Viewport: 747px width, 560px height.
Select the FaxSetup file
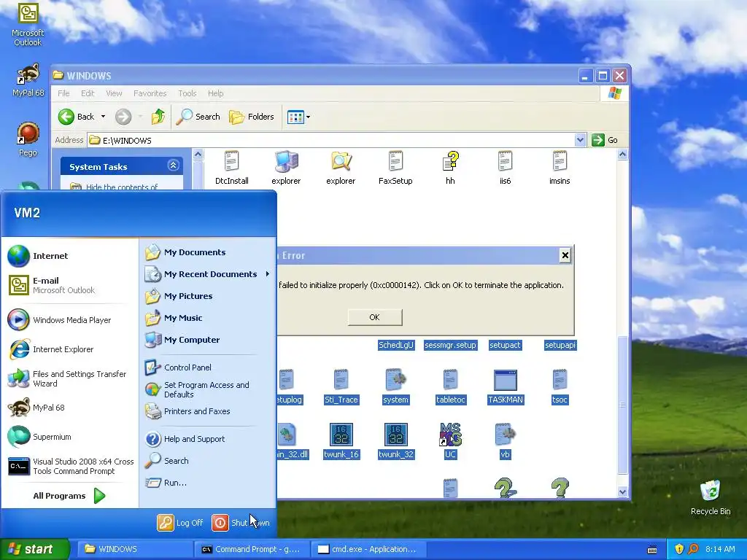[x=395, y=168]
